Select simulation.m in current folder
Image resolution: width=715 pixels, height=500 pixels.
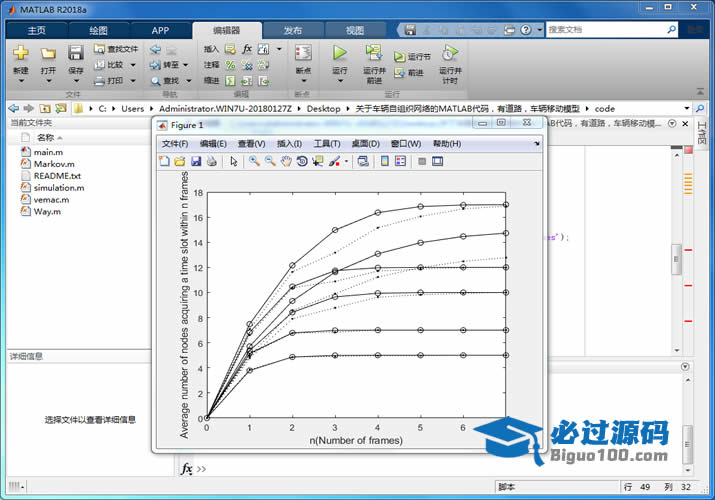59,188
